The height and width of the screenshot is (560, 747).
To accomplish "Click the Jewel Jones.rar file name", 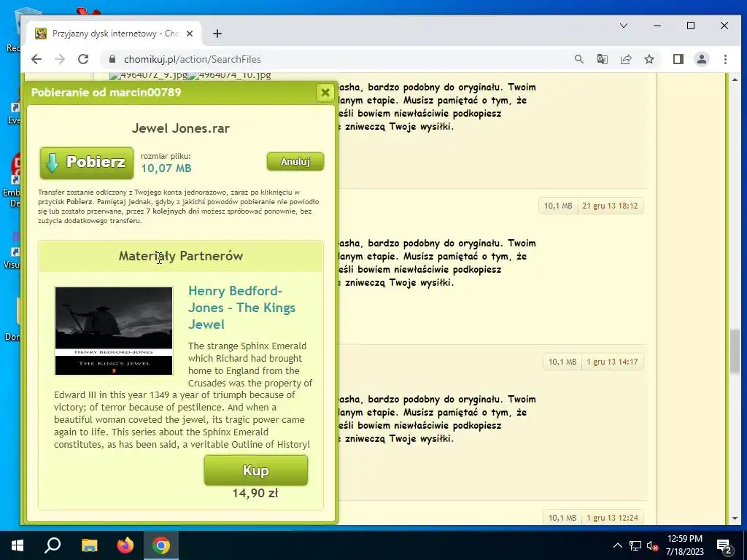I will [181, 128].
